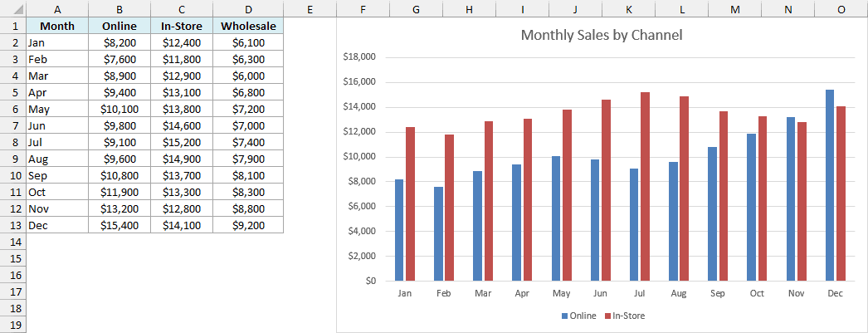Viewport: 868px width, 333px height.
Task: Select the Dec month cell
Action: pyautogui.click(x=57, y=226)
